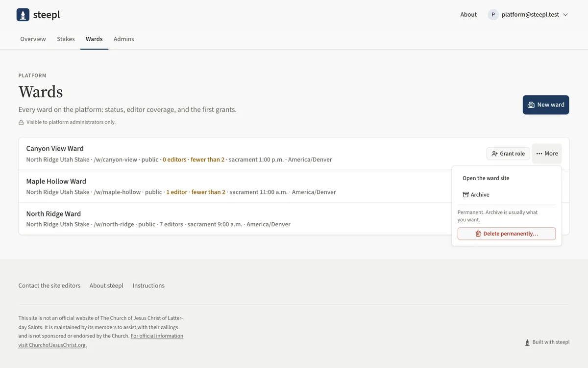The width and height of the screenshot is (588, 368).
Task: Go to the Admins tab
Action: tap(124, 39)
